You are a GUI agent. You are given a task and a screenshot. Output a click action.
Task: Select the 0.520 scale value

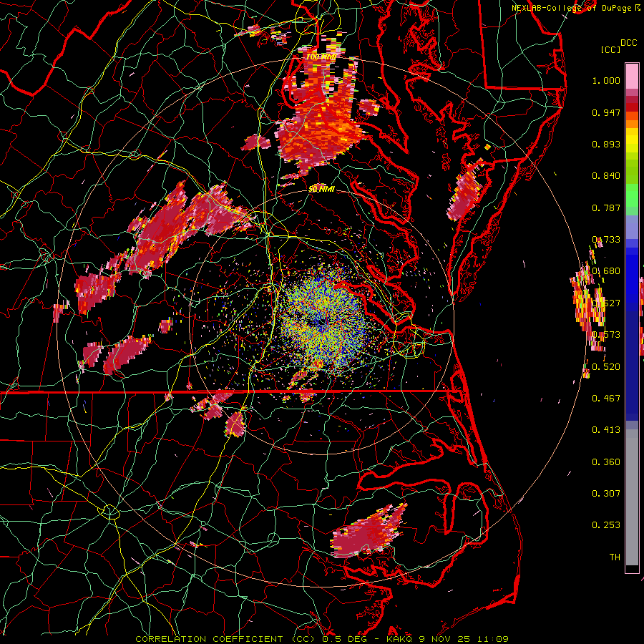coord(606,366)
